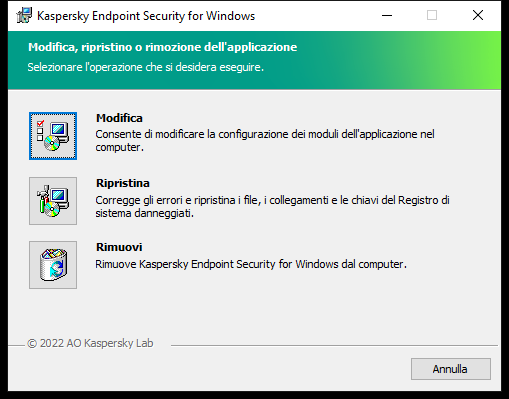Select the Corregge gli errori description text

tap(272, 206)
